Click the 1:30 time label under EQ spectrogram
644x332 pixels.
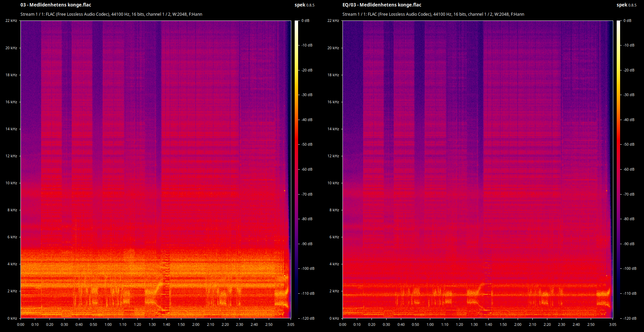click(x=474, y=324)
